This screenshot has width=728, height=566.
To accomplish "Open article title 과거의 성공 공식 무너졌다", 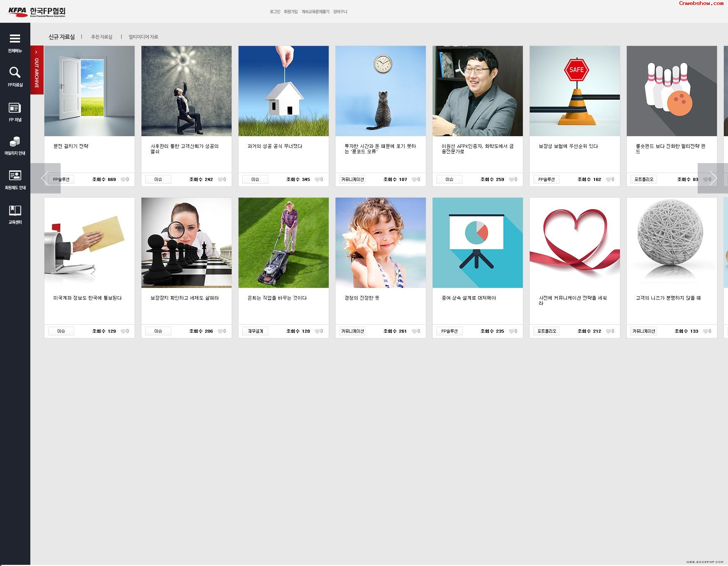I will [x=275, y=146].
